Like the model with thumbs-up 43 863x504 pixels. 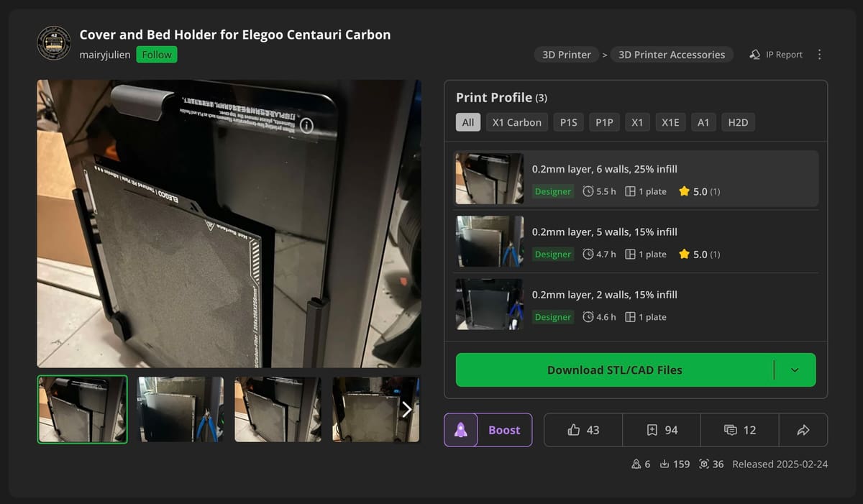tap(583, 430)
